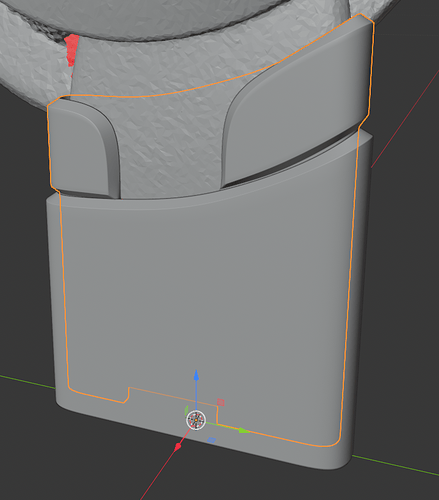Click the red square plane handle of gizmo
The image size is (439, 500).
click(x=221, y=402)
